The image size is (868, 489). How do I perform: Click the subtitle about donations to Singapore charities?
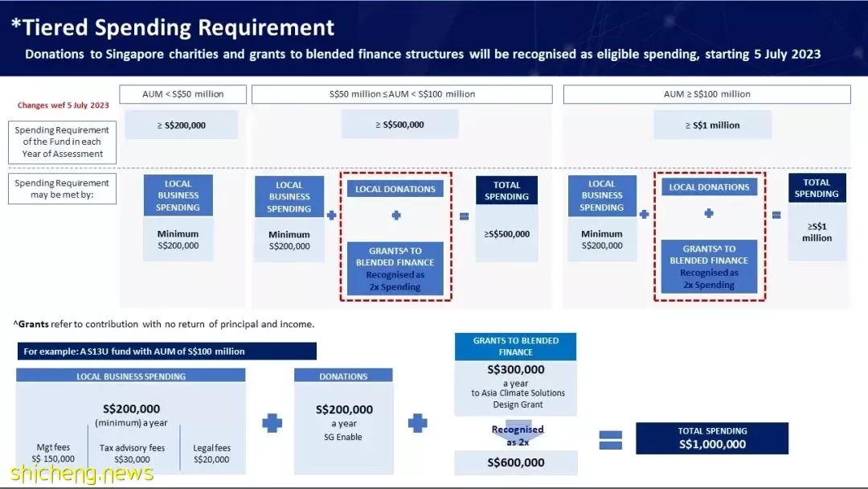423,54
